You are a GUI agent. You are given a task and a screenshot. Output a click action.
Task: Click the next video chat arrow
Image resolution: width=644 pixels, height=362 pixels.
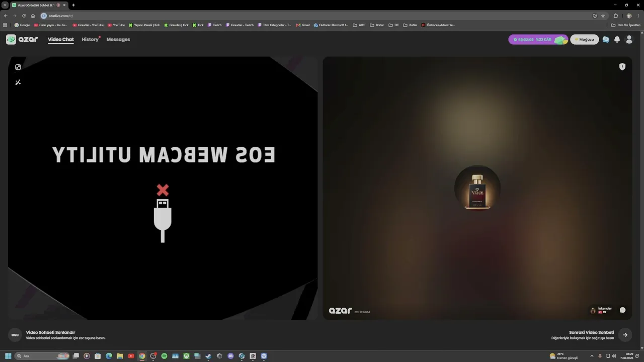click(x=625, y=335)
